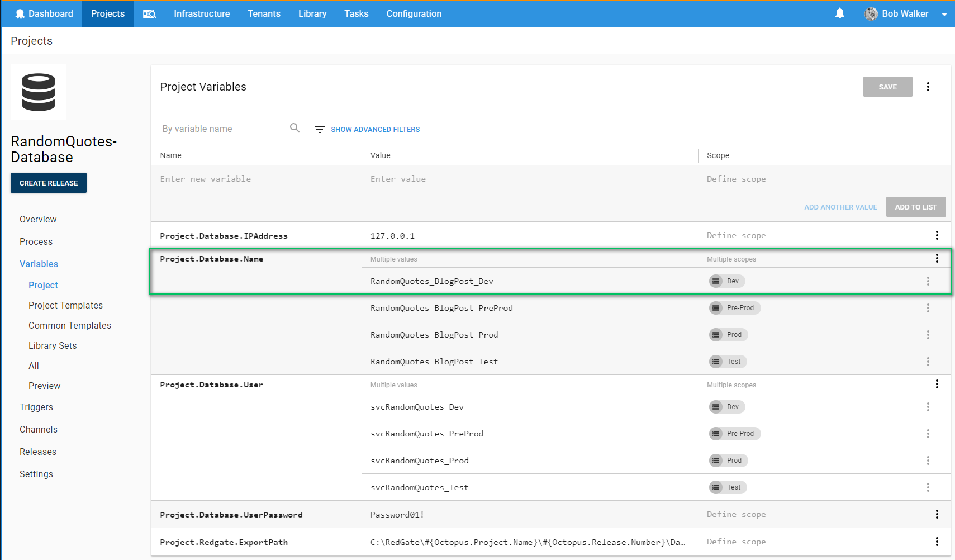Screen dimensions: 955x560
Task: Open the Project.Database.IPAddress row overflow menu
Action: pos(937,235)
